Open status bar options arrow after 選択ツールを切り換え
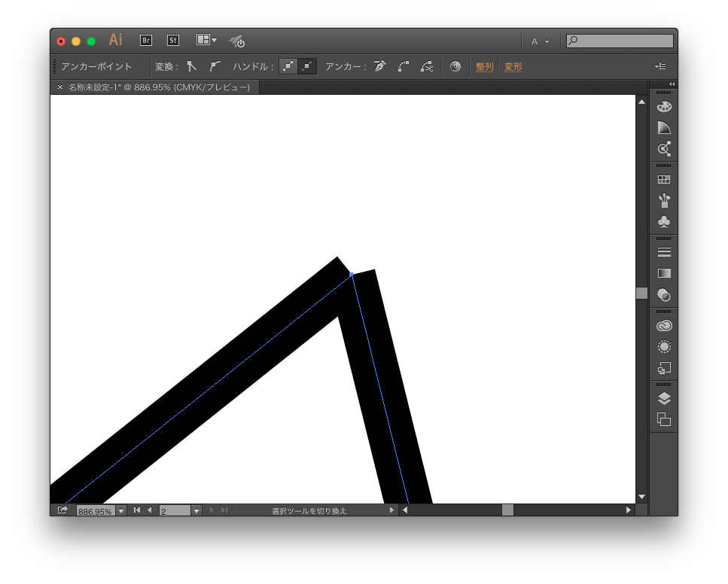Image resolution: width=728 pixels, height=584 pixels. coord(391,510)
